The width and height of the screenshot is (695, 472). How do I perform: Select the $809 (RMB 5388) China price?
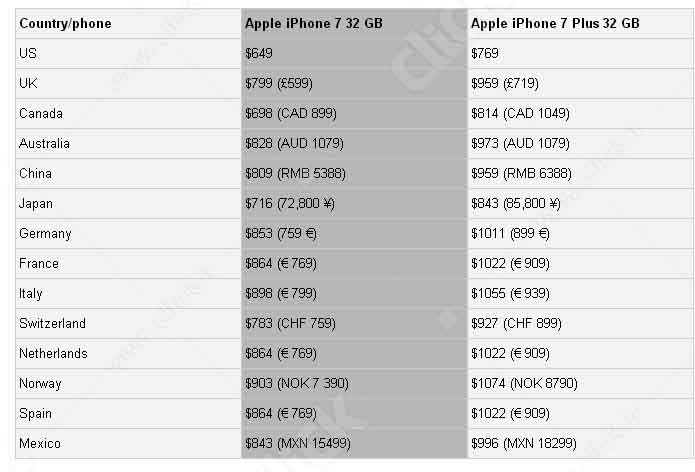(x=295, y=173)
